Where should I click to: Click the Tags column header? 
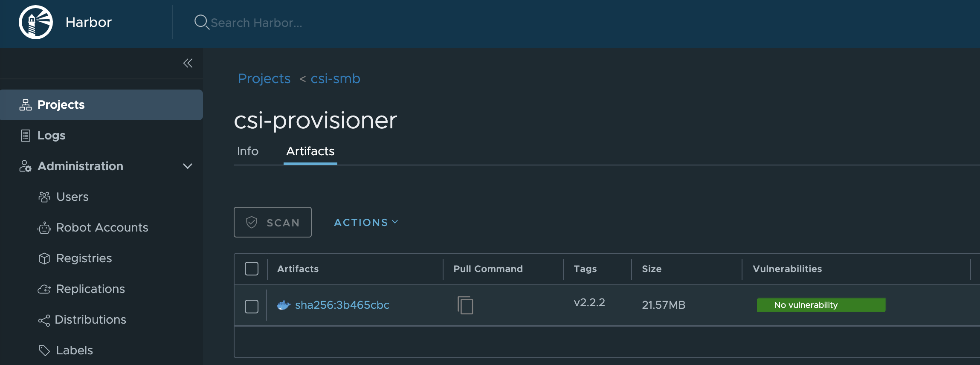(585, 269)
